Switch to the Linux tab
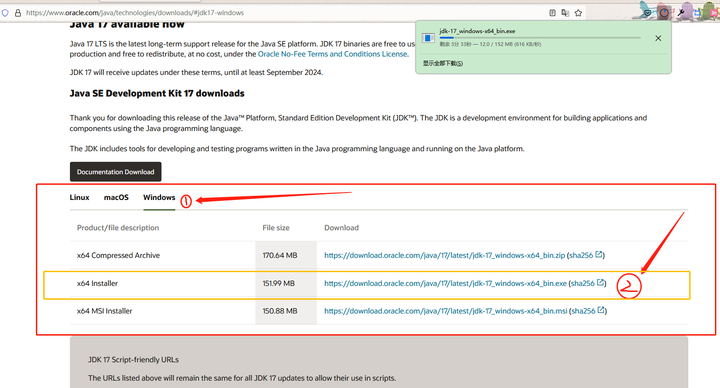This screenshot has width=720, height=388. tap(79, 197)
